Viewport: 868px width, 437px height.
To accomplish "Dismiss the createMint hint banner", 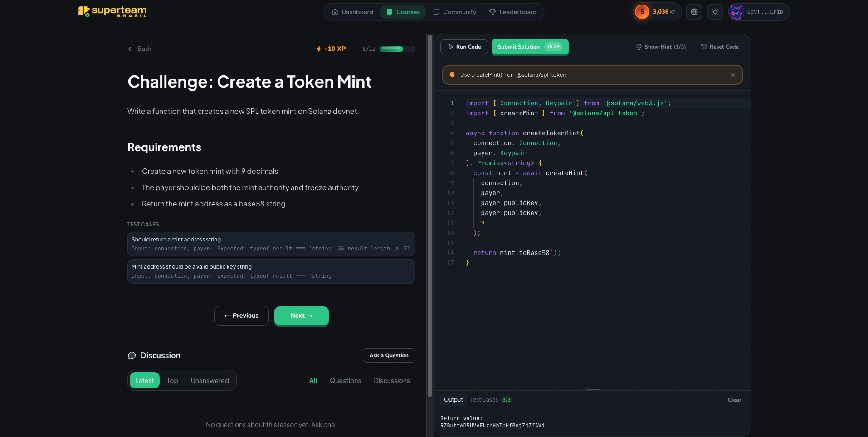I will pos(733,75).
